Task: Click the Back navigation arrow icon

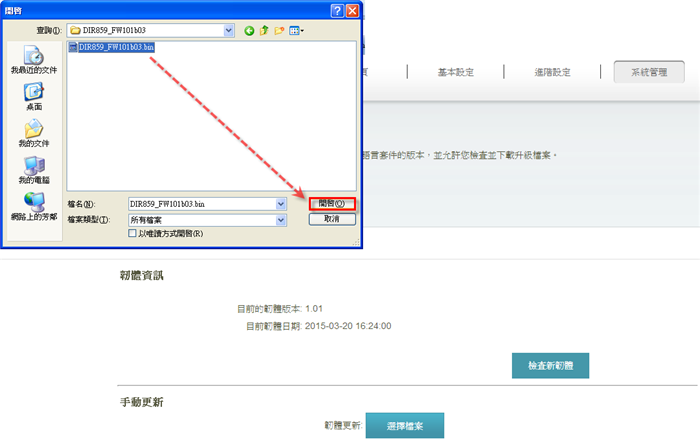Action: point(249,30)
